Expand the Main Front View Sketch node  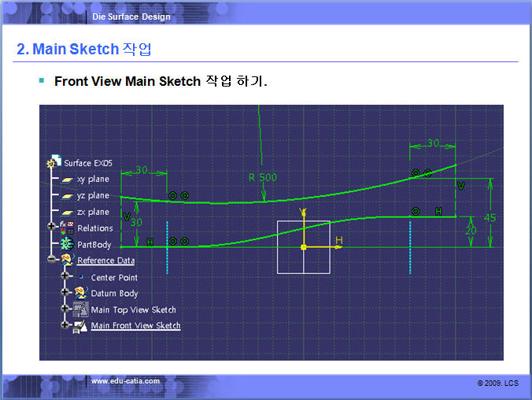coord(65,324)
